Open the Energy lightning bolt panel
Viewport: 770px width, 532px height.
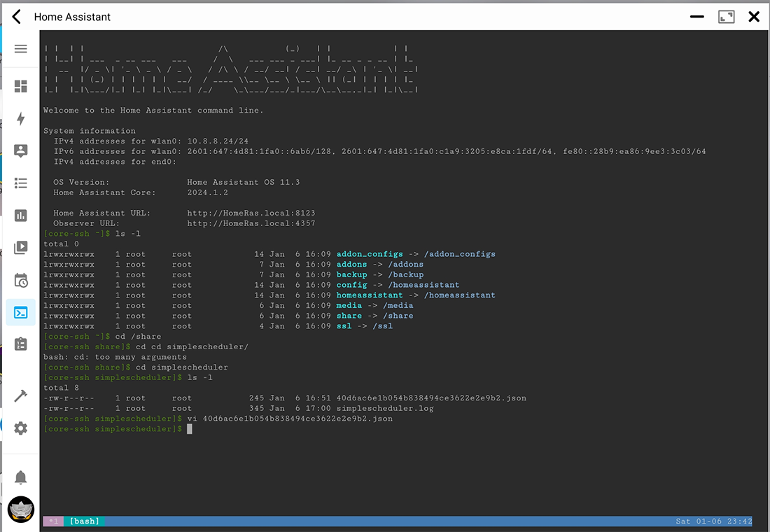20,118
